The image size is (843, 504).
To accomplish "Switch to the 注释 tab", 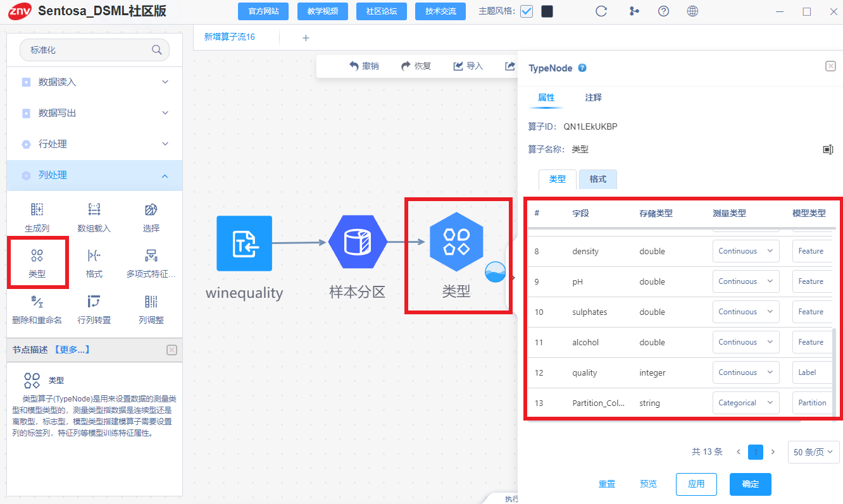I will click(593, 98).
